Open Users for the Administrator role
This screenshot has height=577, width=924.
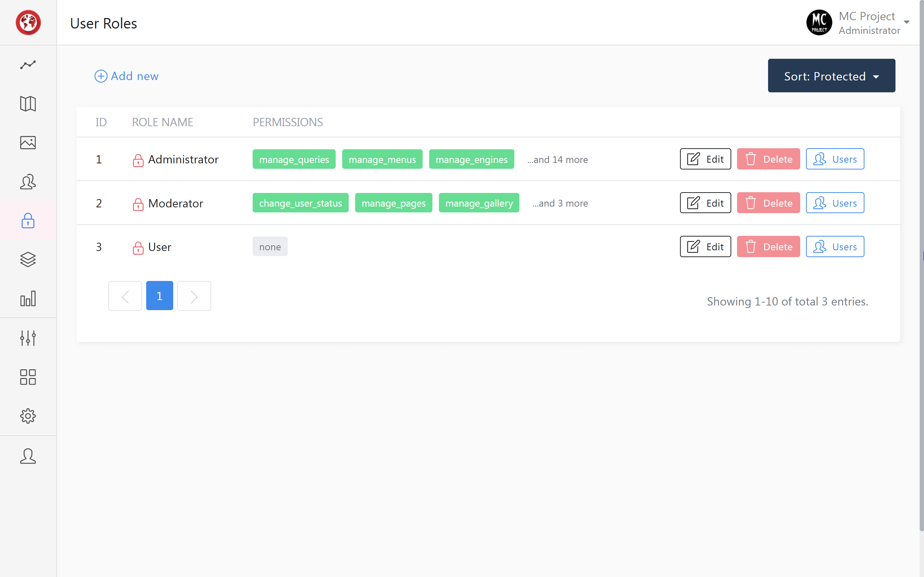[834, 159]
